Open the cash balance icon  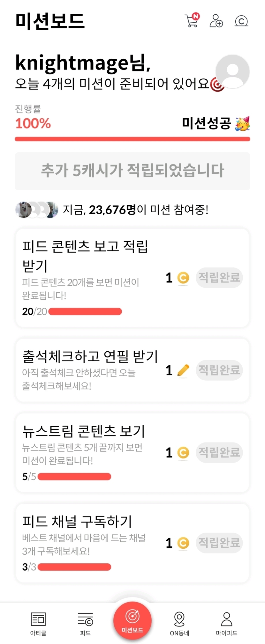(x=241, y=21)
